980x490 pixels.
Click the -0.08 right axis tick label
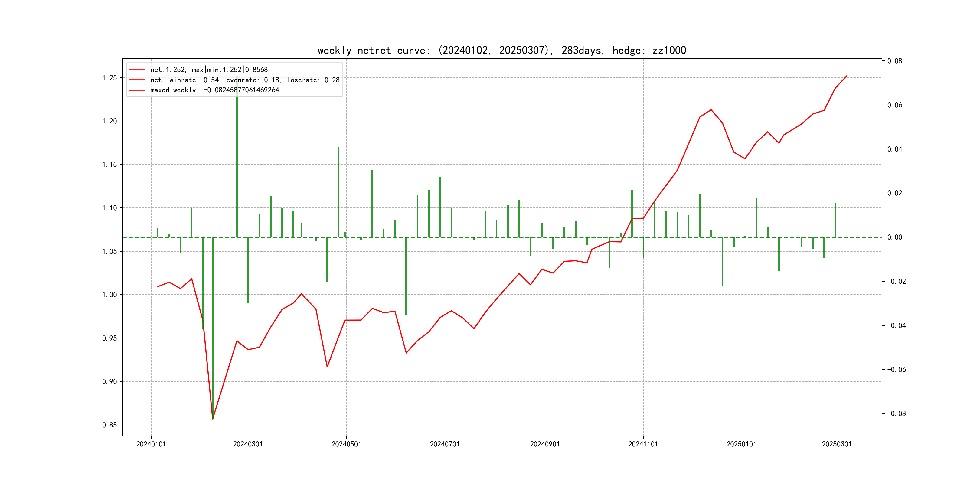(896, 413)
